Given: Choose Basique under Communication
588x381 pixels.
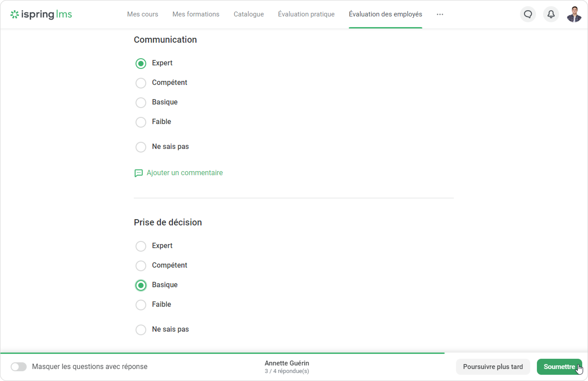Looking at the screenshot, I should click(x=141, y=102).
